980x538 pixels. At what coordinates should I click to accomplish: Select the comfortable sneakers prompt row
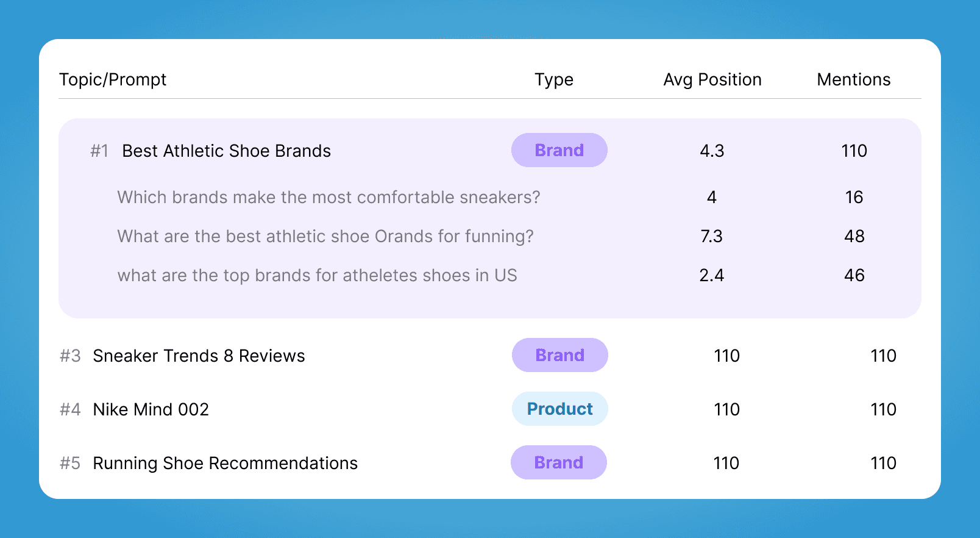click(328, 197)
